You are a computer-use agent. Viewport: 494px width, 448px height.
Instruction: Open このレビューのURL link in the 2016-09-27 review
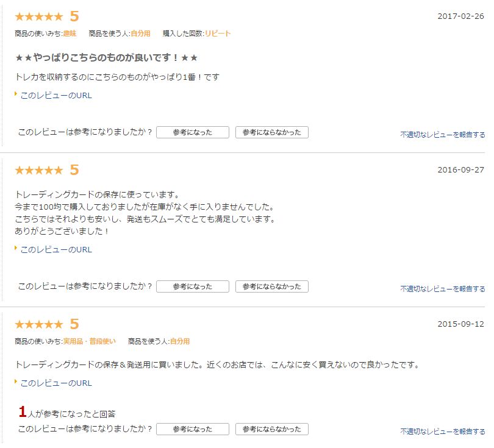[x=56, y=249]
